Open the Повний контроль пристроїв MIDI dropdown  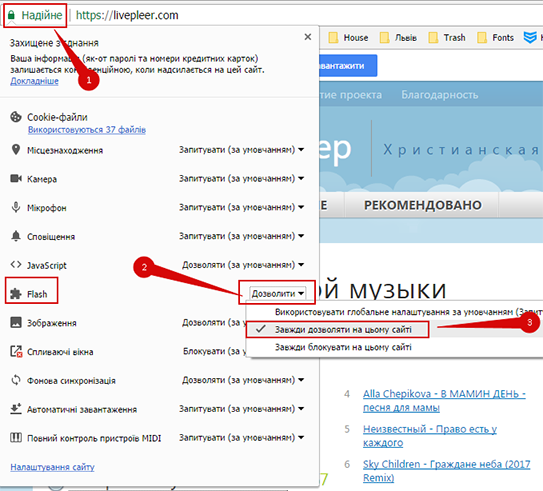[241, 438]
